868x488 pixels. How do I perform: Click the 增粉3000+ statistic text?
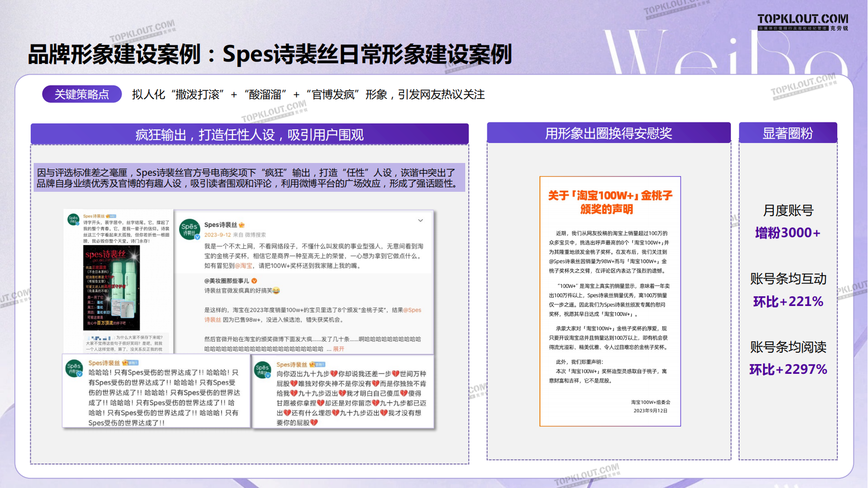(x=787, y=233)
